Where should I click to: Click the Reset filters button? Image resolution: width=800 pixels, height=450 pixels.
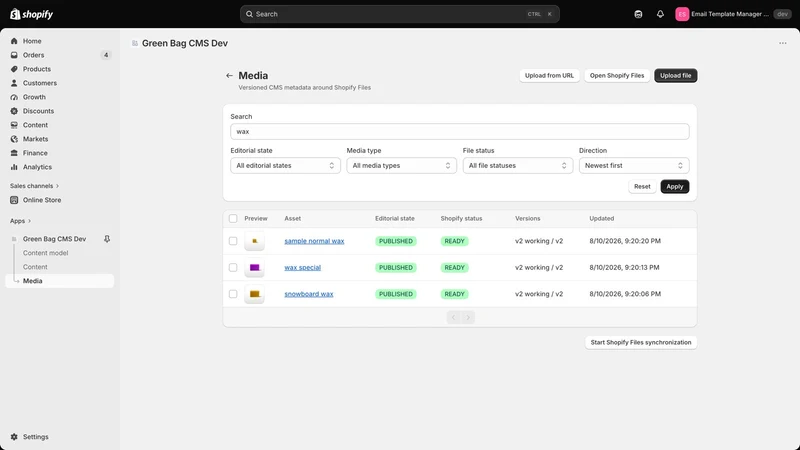coord(642,187)
